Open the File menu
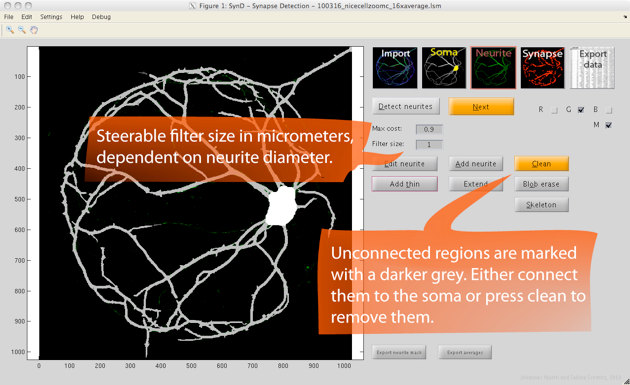This screenshot has width=630, height=385. click(x=8, y=17)
